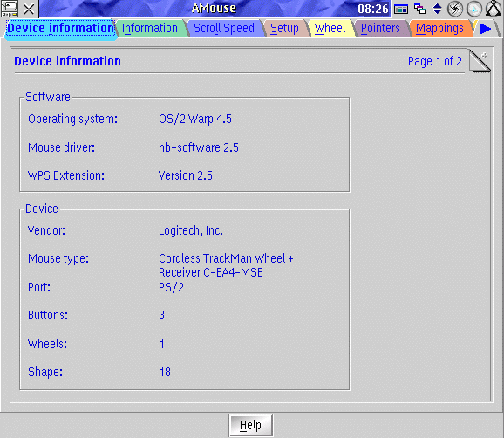Screen dimensions: 504x438
Task: Show more tabs with the blue arrow
Action: click(486, 29)
